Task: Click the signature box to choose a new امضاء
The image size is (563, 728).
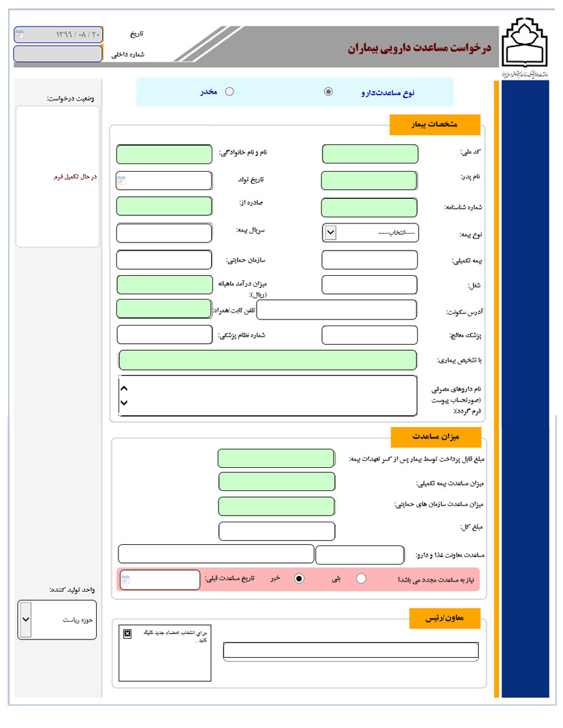Action: [165, 653]
